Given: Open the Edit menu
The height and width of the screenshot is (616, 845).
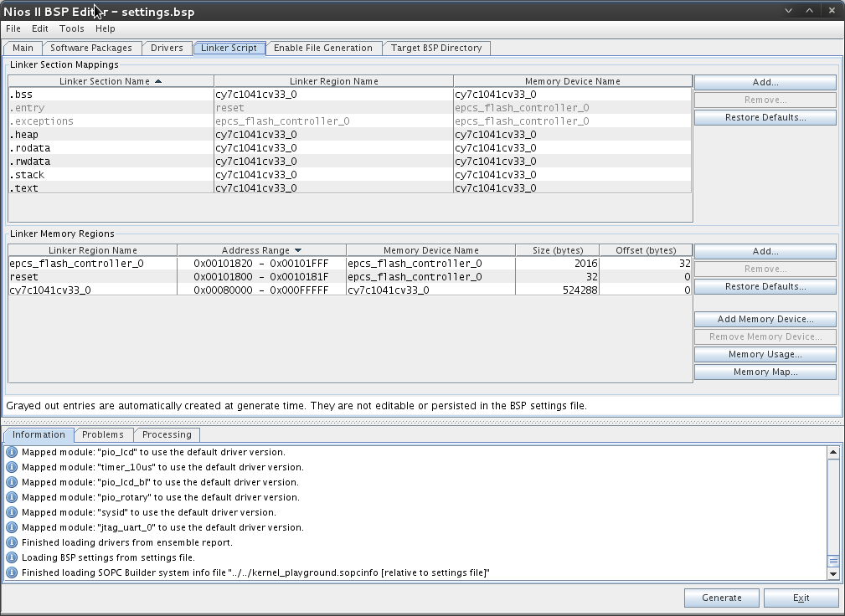Looking at the screenshot, I should pyautogui.click(x=40, y=28).
